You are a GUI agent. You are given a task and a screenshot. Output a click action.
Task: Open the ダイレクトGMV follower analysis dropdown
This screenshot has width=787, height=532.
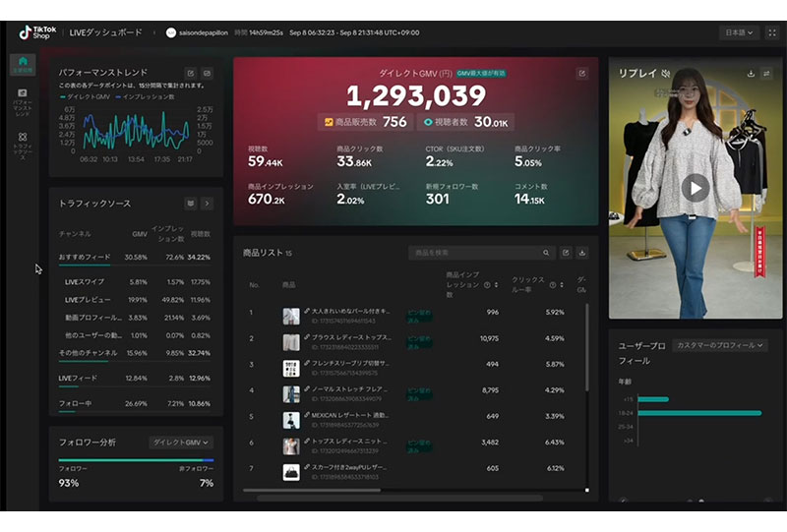point(181,443)
